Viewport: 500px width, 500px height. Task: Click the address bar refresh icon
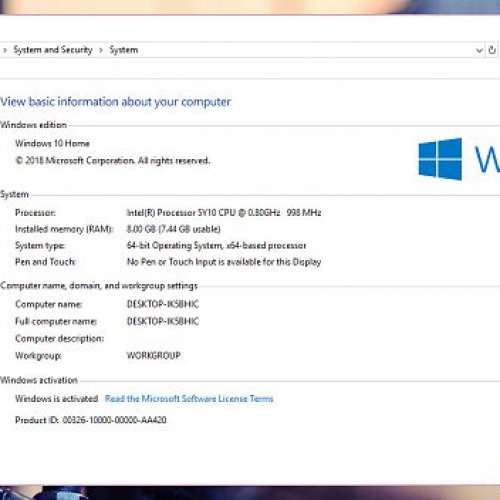coord(492,50)
